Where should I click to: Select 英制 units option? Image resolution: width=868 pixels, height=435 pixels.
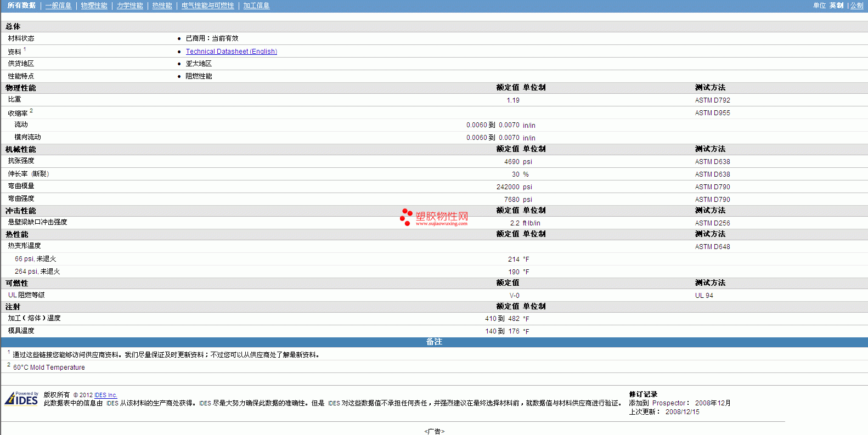click(x=836, y=5)
